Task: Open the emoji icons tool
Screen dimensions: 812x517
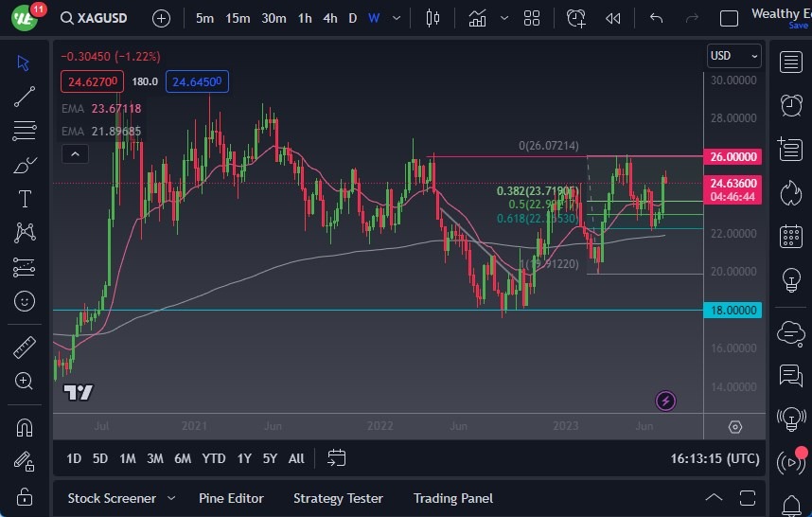Action: pyautogui.click(x=25, y=301)
